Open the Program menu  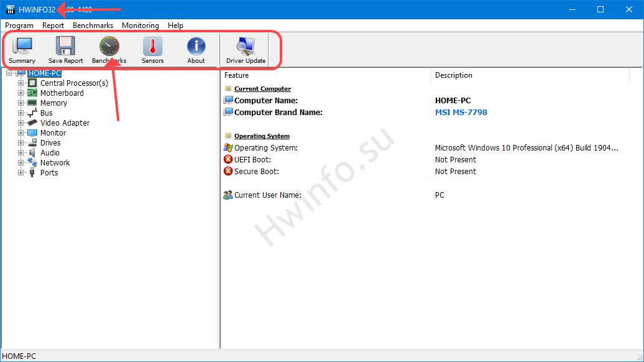[19, 26]
